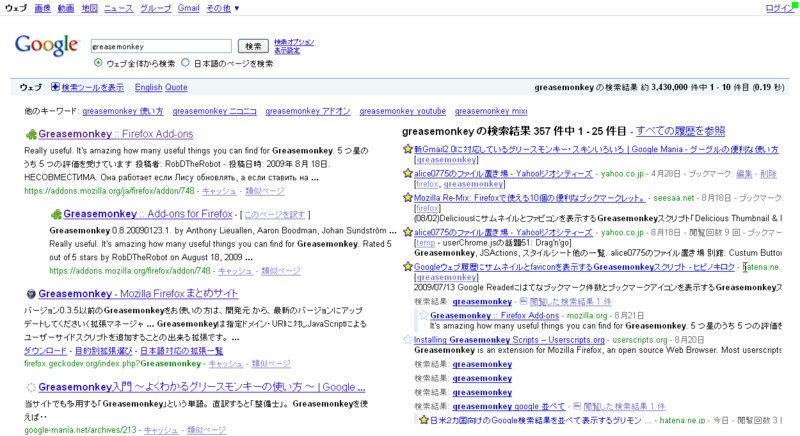Open 地図 in top navigation

pyautogui.click(x=89, y=8)
